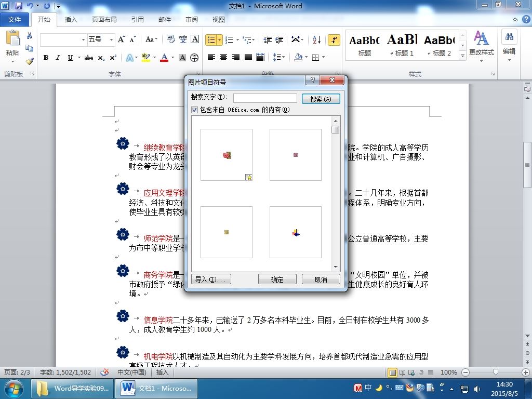Click the Sort A-Z icon
Viewport: 532px width, 399px height.
[316, 39]
